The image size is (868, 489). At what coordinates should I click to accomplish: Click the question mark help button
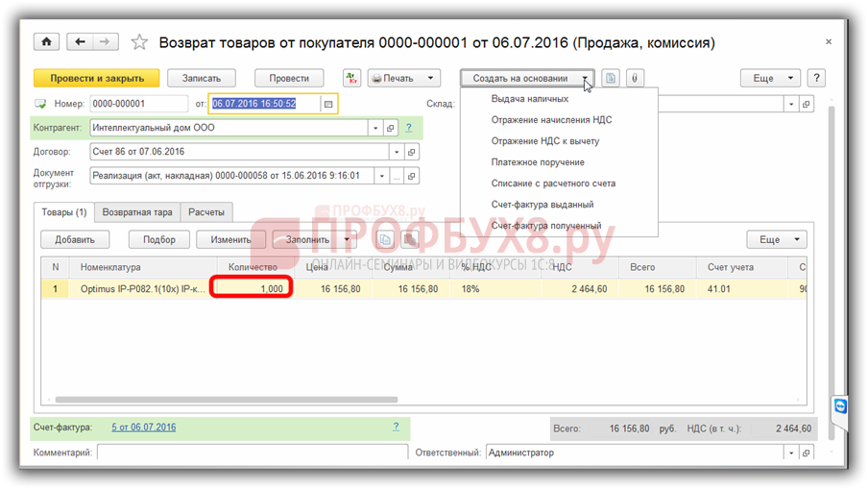815,78
